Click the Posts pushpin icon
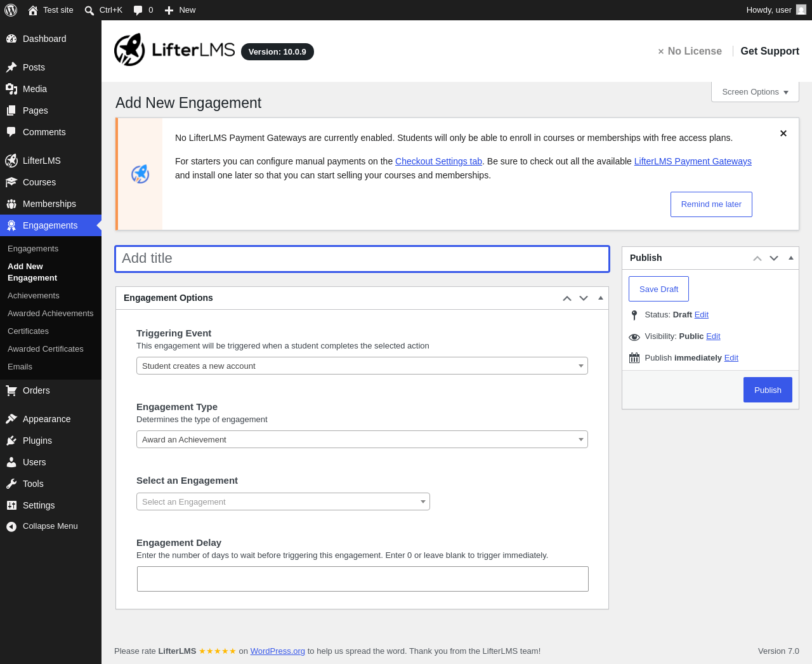This screenshot has height=664, width=812. coord(11,67)
